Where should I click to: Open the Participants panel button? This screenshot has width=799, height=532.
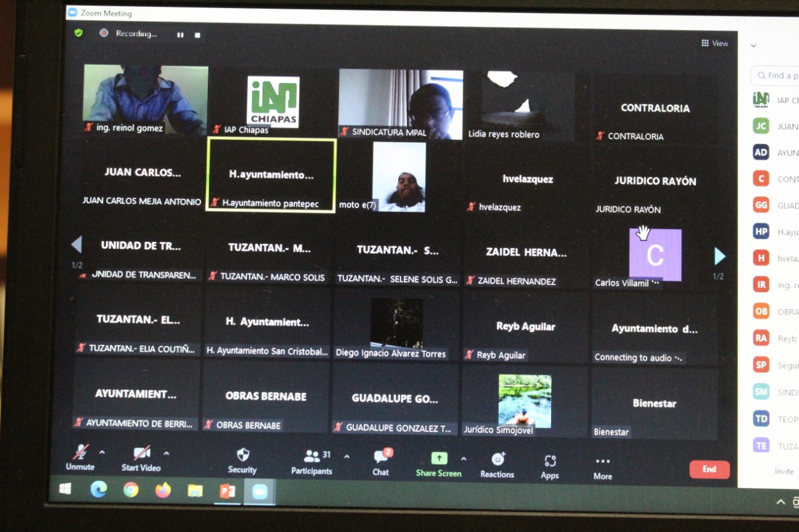coord(311,462)
